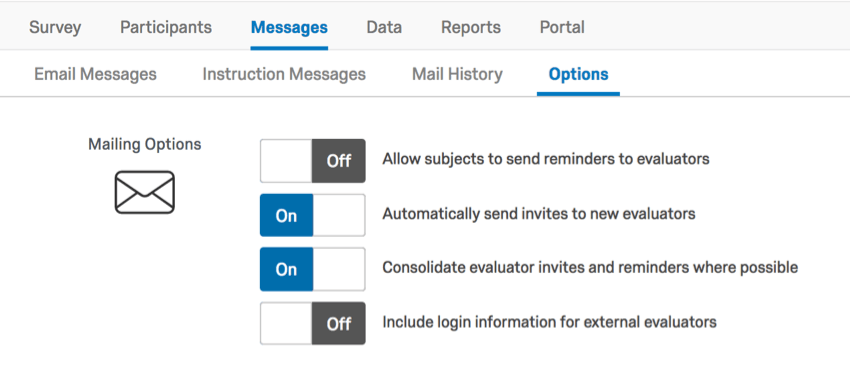The height and width of the screenshot is (381, 850).
Task: Click the 'Automatically send invites to new evaluators' text
Action: pyautogui.click(x=539, y=214)
